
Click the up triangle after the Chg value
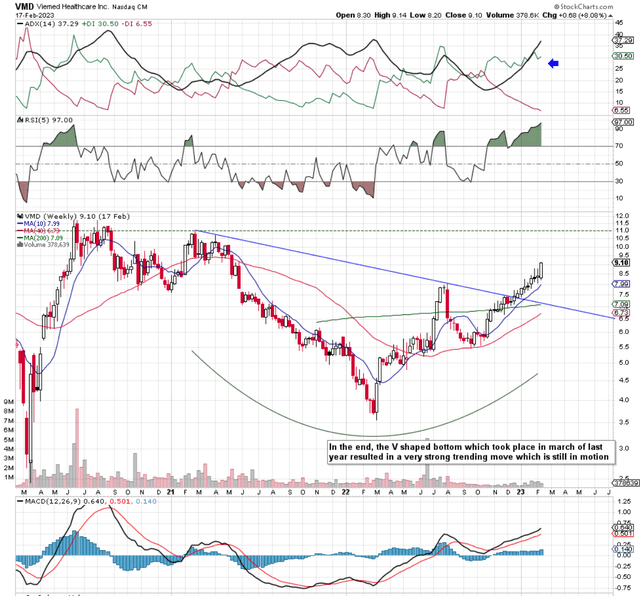[611, 16]
